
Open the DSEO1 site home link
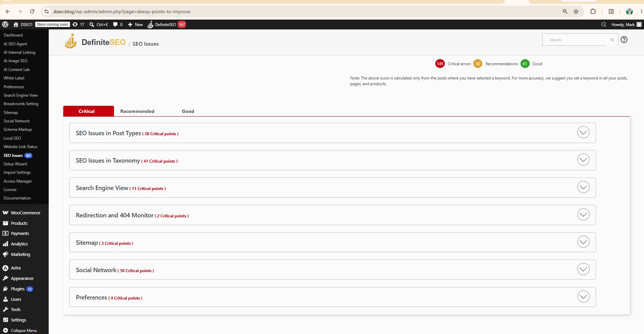(23, 24)
